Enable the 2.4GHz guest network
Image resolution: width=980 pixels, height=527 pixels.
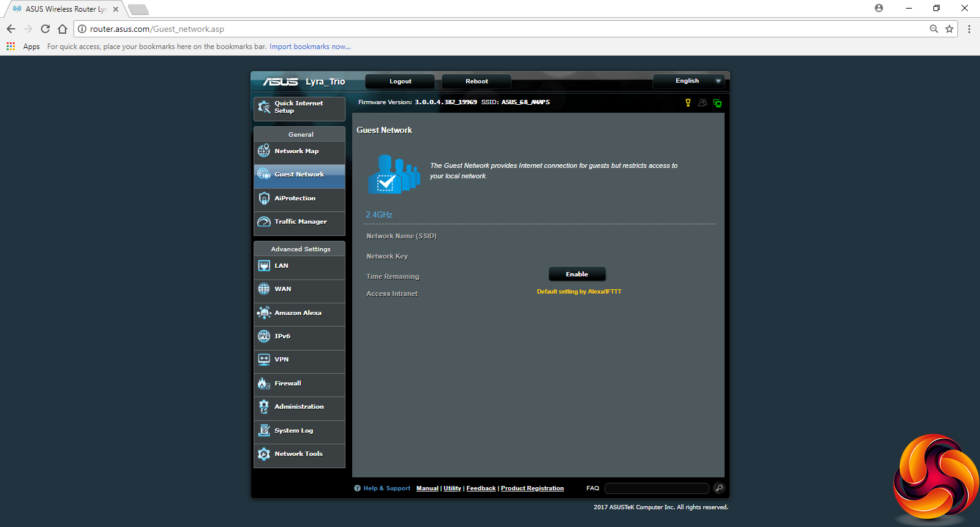(x=577, y=274)
